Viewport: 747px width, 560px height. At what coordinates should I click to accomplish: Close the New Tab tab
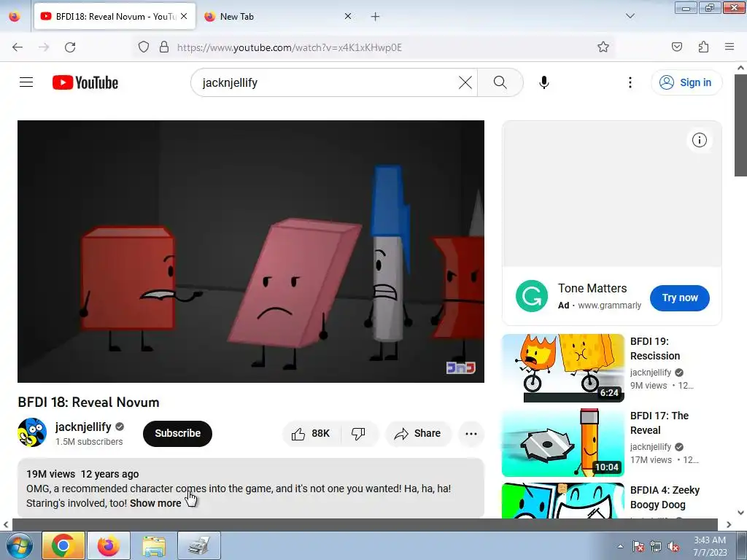pyautogui.click(x=348, y=16)
